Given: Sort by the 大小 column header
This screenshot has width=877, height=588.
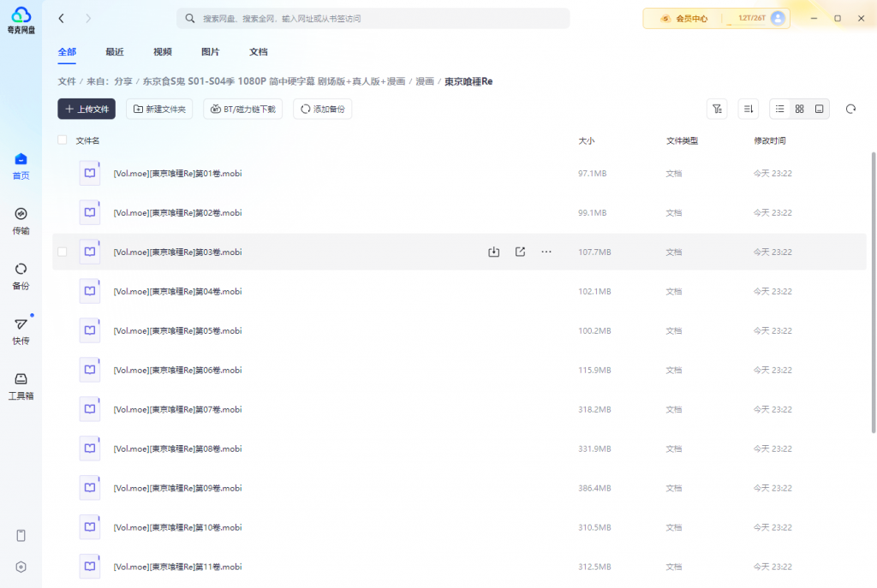Looking at the screenshot, I should point(586,140).
